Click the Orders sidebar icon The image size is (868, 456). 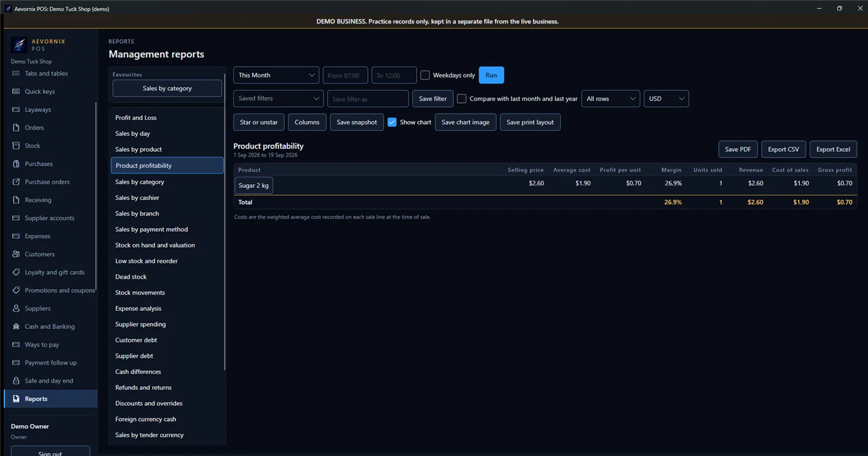[16, 128]
